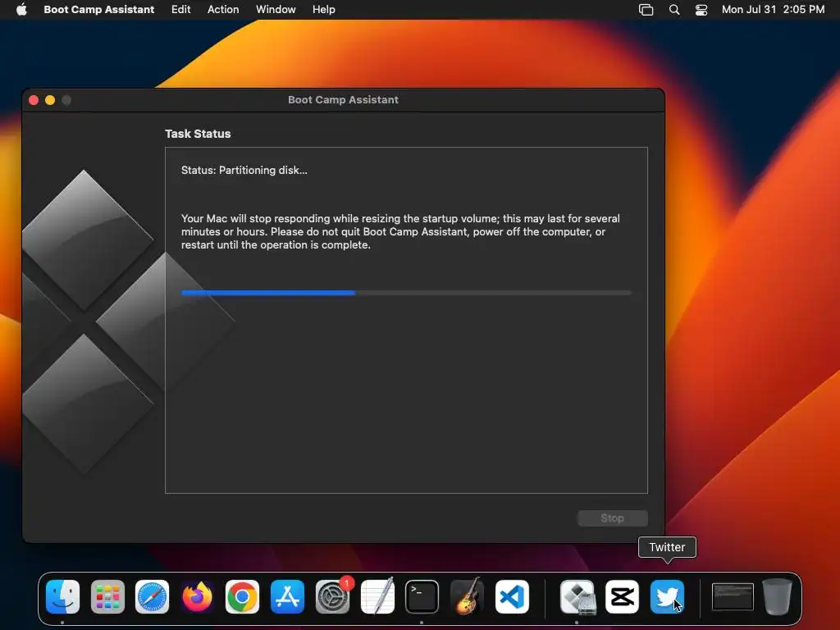Viewport: 840px width, 630px height.
Task: Open Spotlight search in menu bar
Action: point(674,10)
